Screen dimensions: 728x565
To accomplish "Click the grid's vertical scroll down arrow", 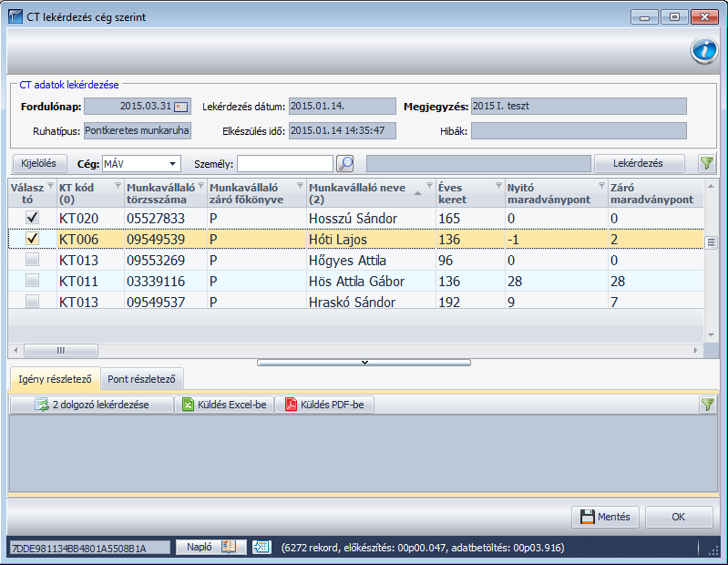I will click(711, 335).
